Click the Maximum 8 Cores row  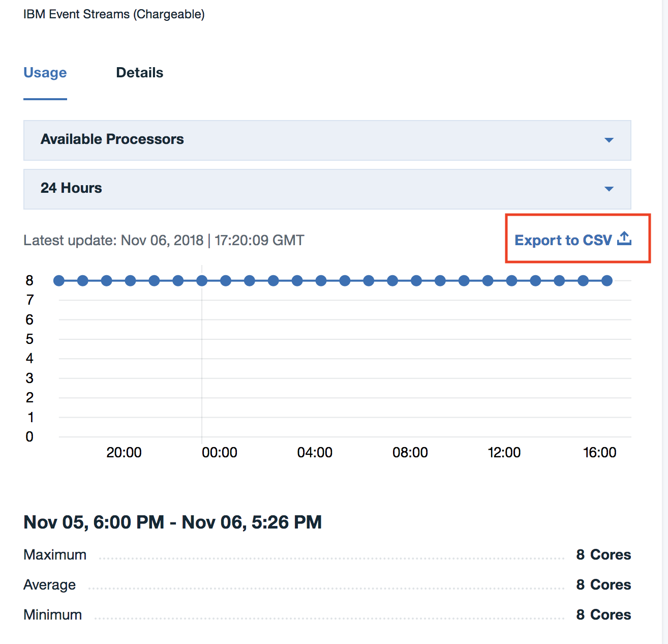327,554
